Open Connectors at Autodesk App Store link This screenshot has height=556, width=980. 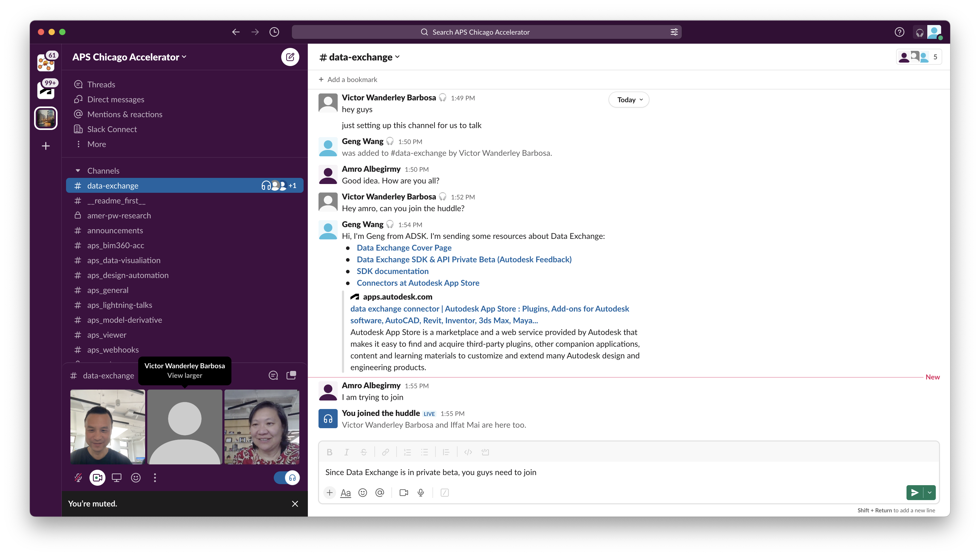click(418, 283)
